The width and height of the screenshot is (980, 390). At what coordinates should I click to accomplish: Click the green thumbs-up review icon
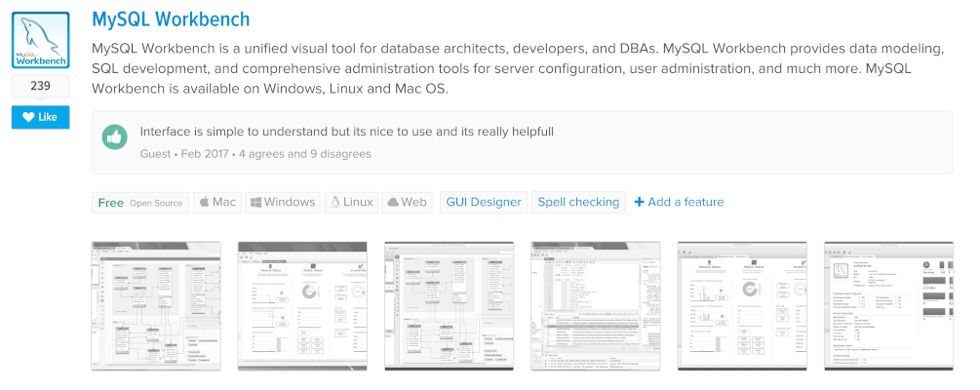pyautogui.click(x=115, y=137)
